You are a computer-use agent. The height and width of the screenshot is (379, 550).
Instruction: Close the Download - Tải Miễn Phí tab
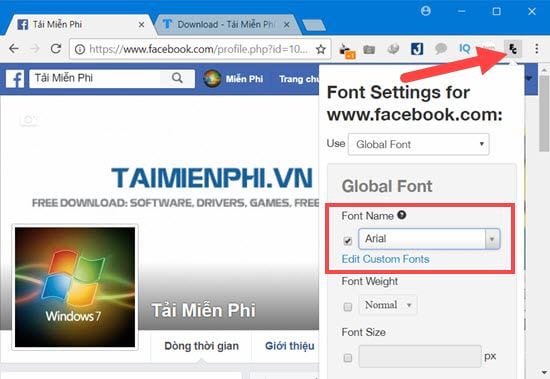pos(287,25)
